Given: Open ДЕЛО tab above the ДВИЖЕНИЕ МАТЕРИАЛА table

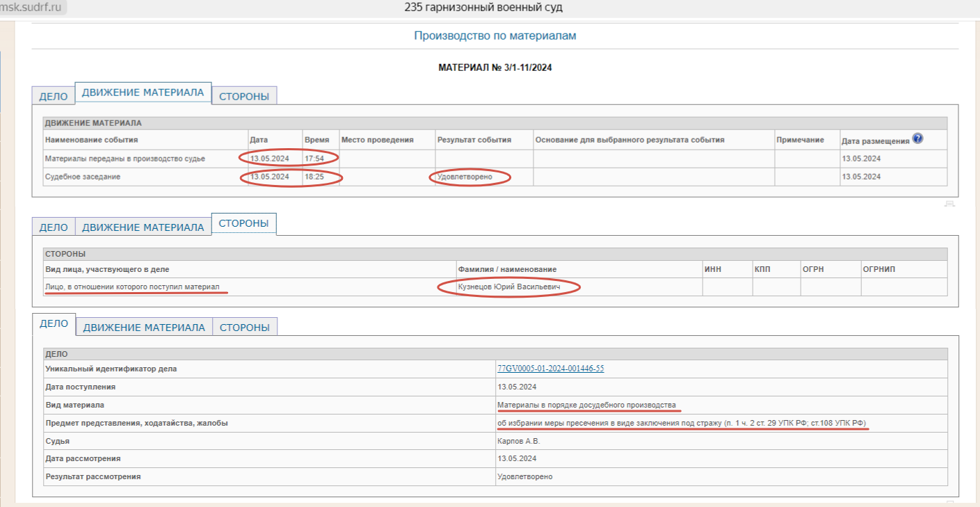Looking at the screenshot, I should tap(53, 97).
